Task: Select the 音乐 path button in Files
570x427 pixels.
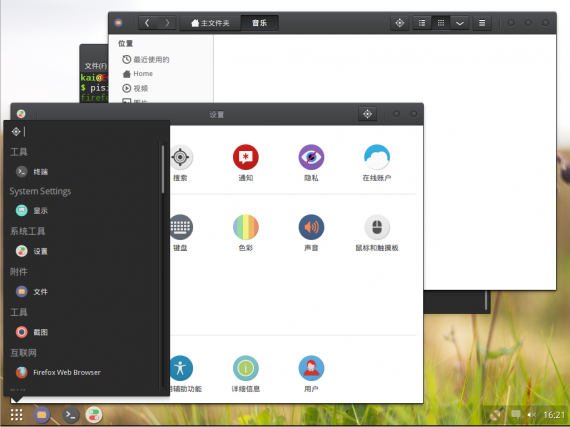Action: [260, 23]
